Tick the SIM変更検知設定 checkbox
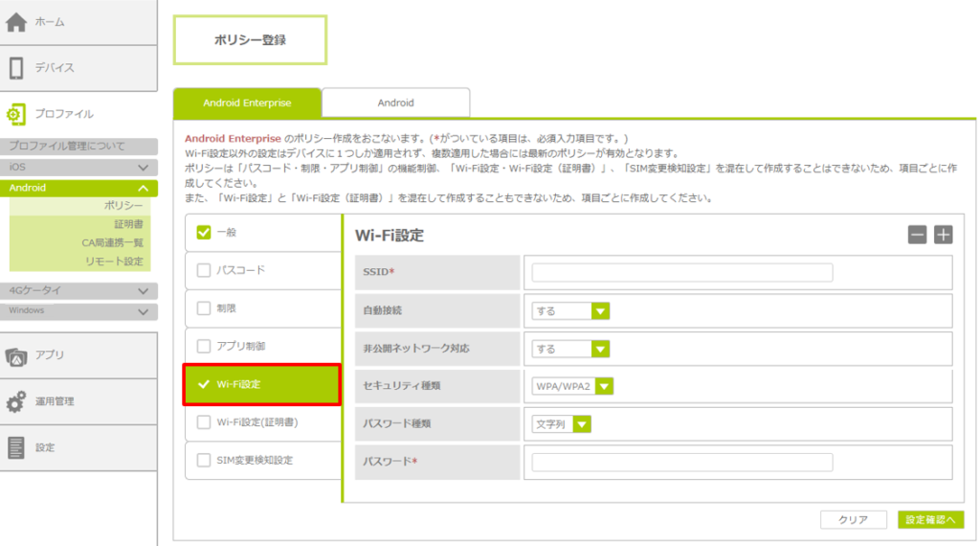 [x=203, y=460]
